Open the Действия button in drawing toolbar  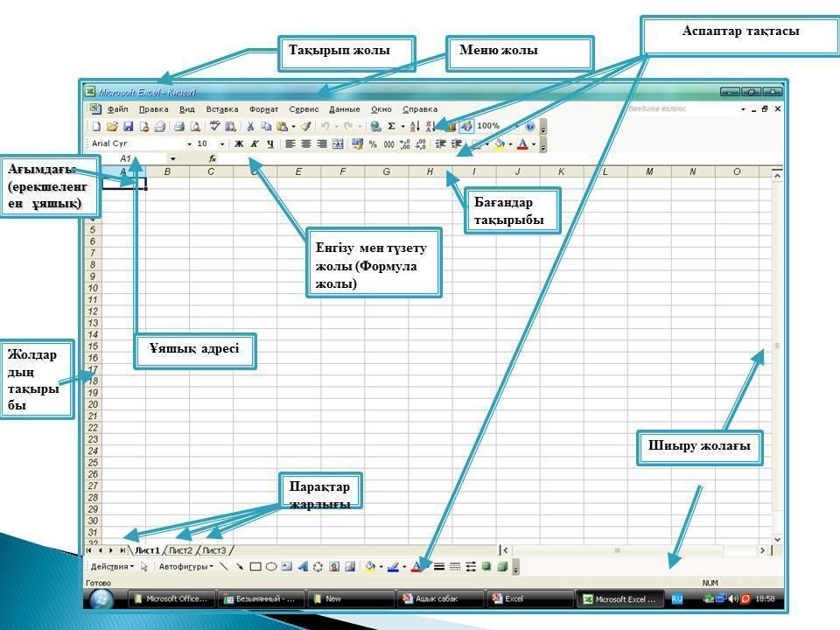tap(112, 567)
